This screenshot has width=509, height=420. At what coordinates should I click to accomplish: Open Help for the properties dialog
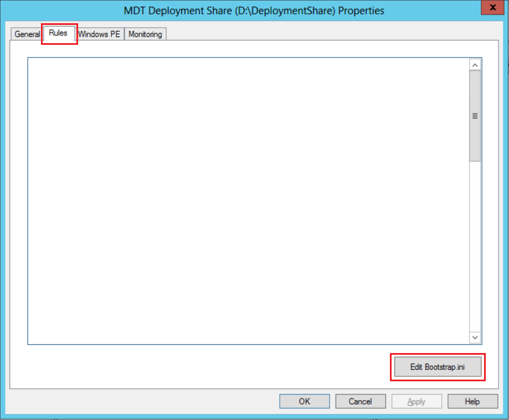click(472, 401)
